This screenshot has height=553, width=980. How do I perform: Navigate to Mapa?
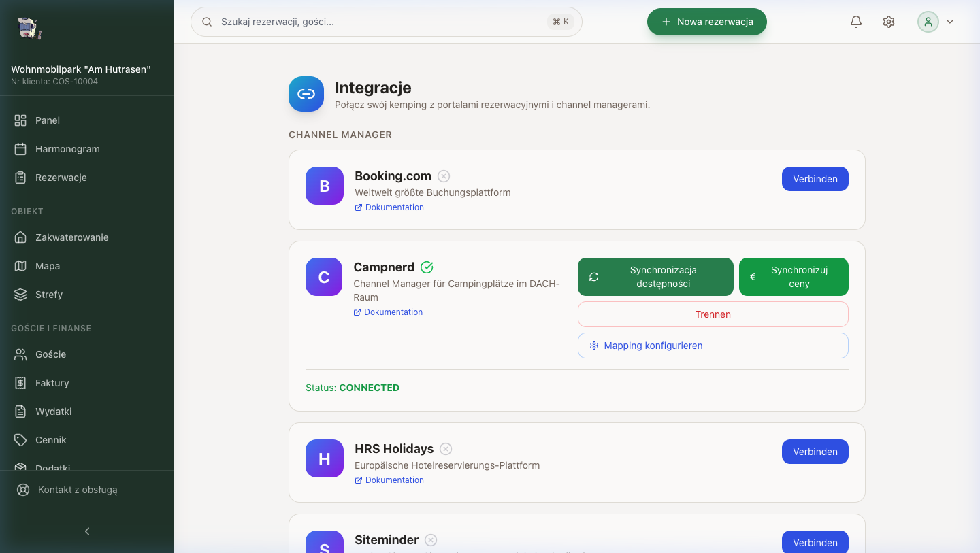point(87,266)
